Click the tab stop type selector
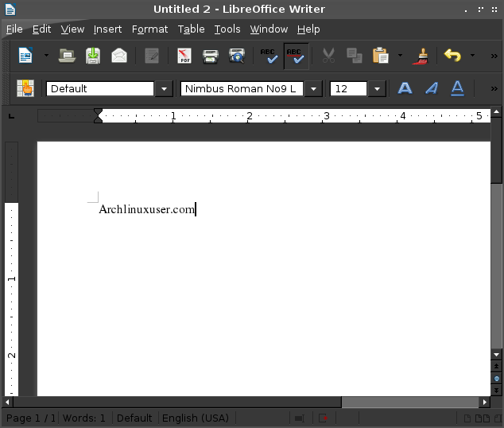Screen dimensions: 504x428 tap(12, 116)
